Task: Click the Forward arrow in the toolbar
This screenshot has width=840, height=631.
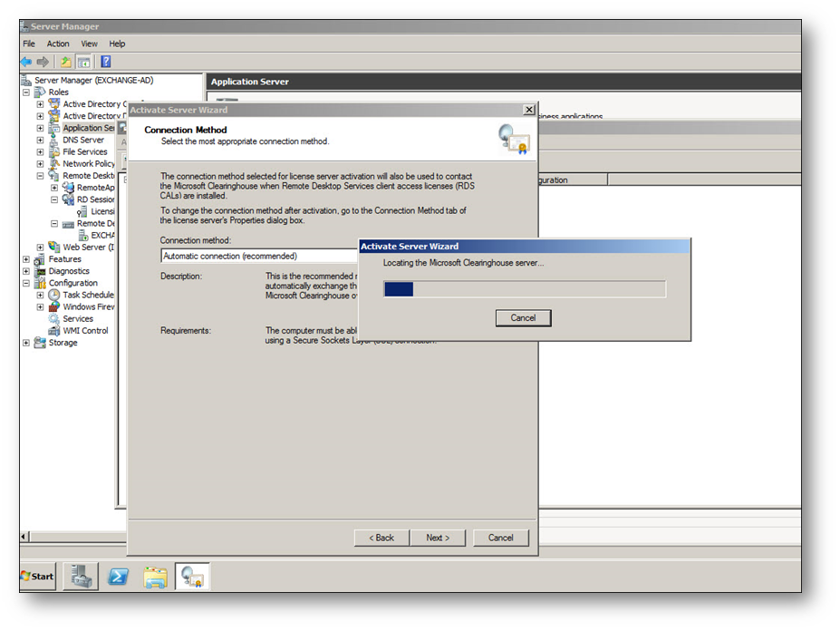Action: [x=42, y=62]
